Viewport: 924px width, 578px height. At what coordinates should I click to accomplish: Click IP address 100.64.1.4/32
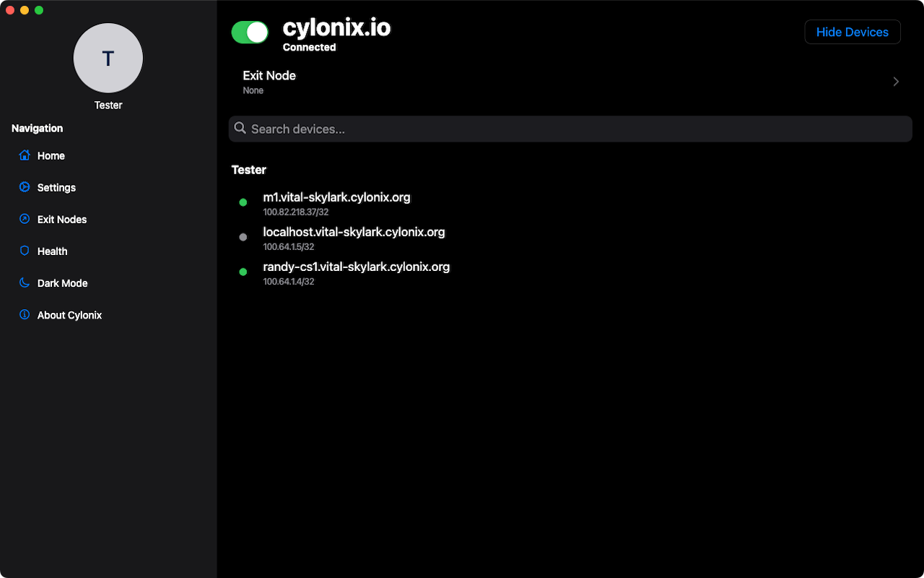click(288, 282)
